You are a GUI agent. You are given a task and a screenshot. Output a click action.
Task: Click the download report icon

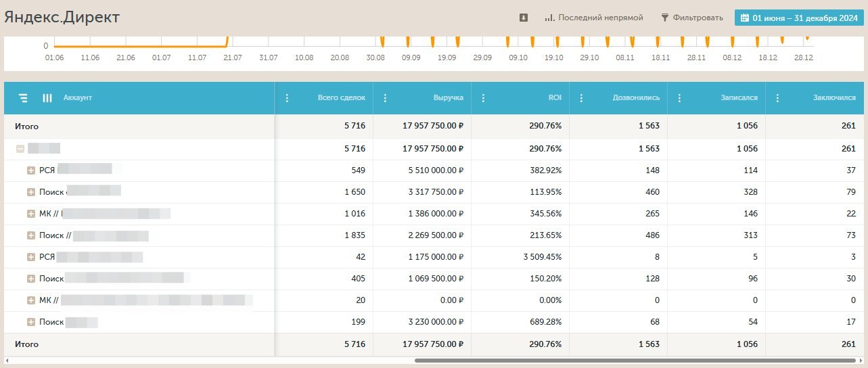tap(523, 18)
